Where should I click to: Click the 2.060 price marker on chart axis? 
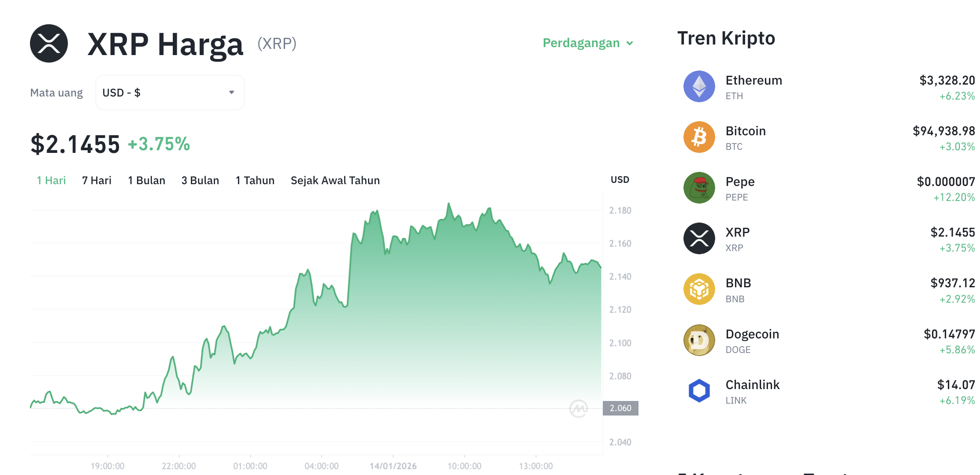(620, 408)
